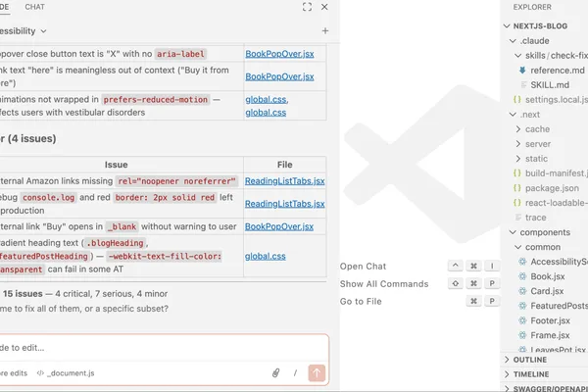Click the React icon beside Frame.jsx
The height and width of the screenshot is (392, 588).
click(x=522, y=335)
